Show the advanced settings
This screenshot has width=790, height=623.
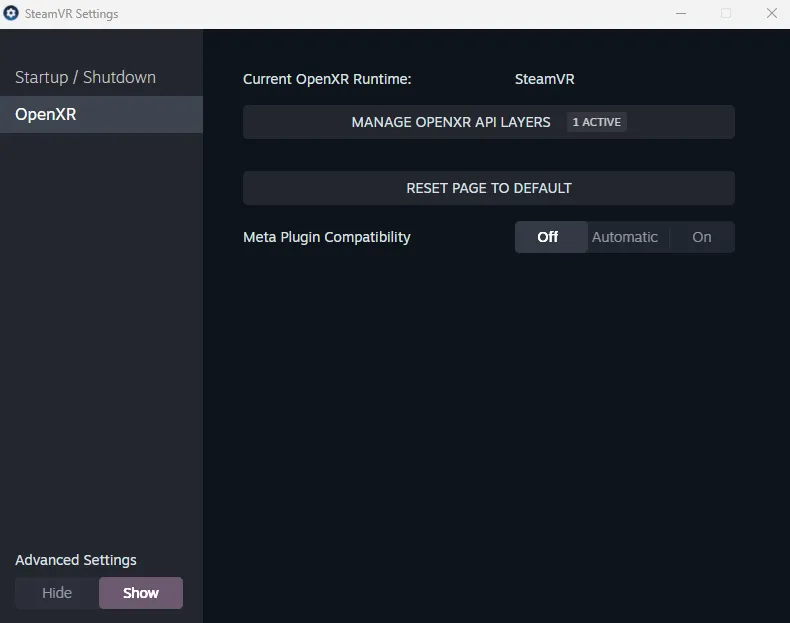click(x=141, y=593)
